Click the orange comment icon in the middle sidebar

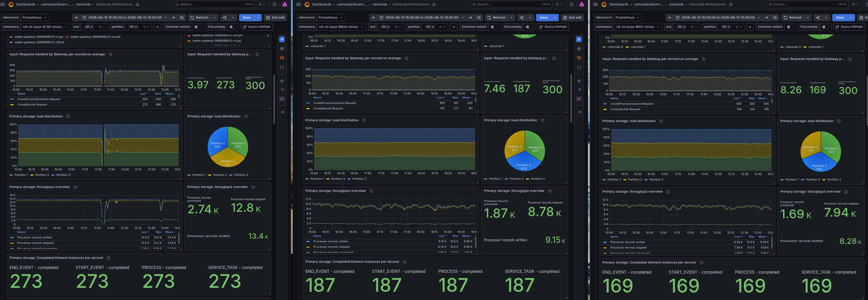click(579, 58)
